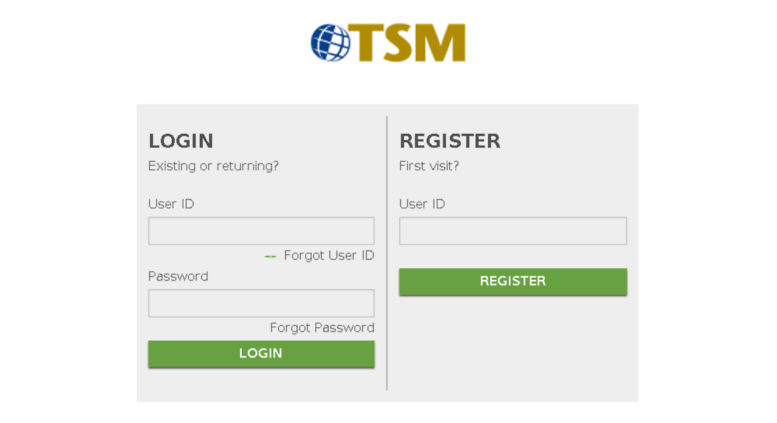Open the Forgot Password link

pyautogui.click(x=322, y=328)
